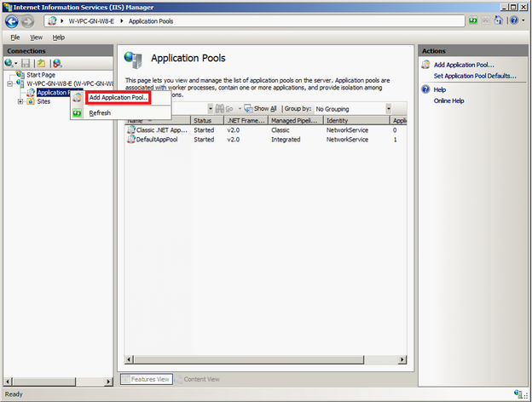Click list's horizontal scrollbar right arrow
532x402 pixels.
tap(402, 359)
